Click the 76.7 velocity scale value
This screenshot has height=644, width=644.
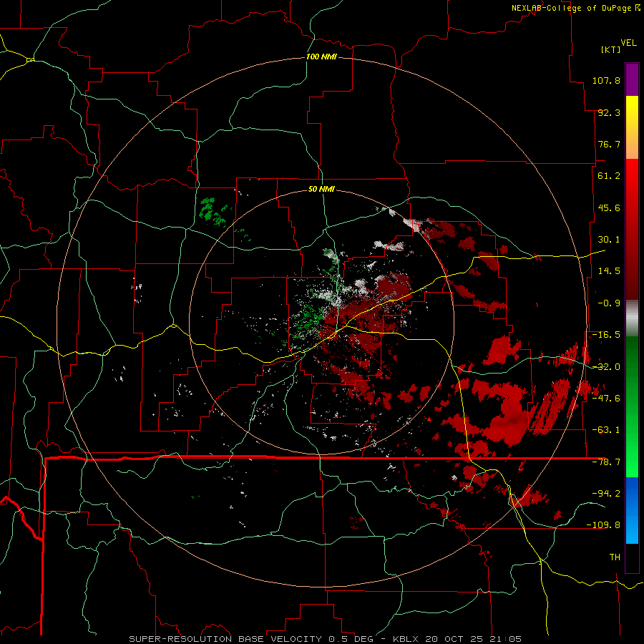click(609, 144)
